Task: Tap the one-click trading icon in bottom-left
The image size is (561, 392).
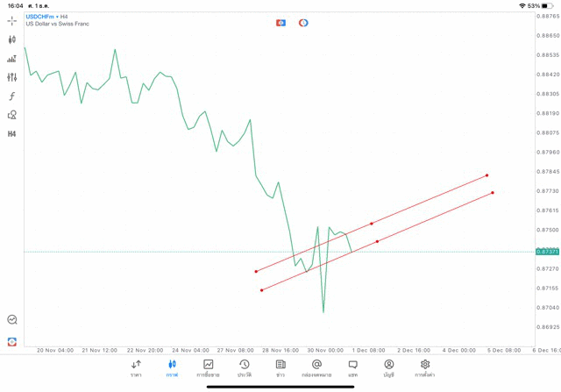Action: pos(12,341)
